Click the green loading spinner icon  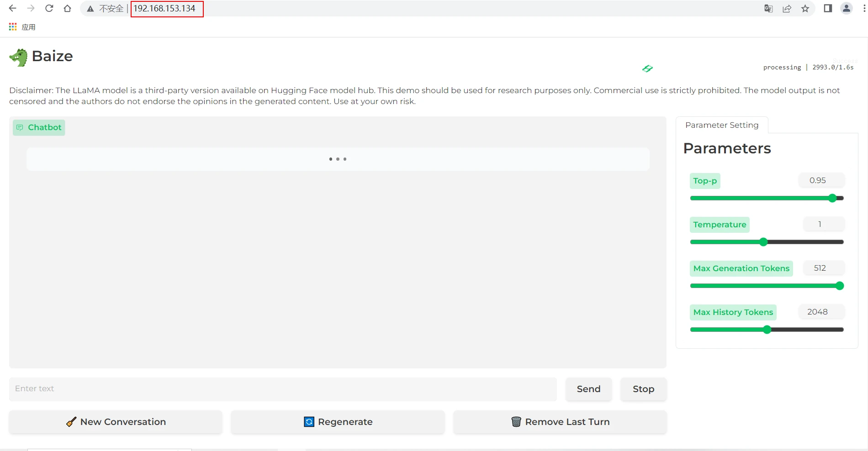click(647, 68)
